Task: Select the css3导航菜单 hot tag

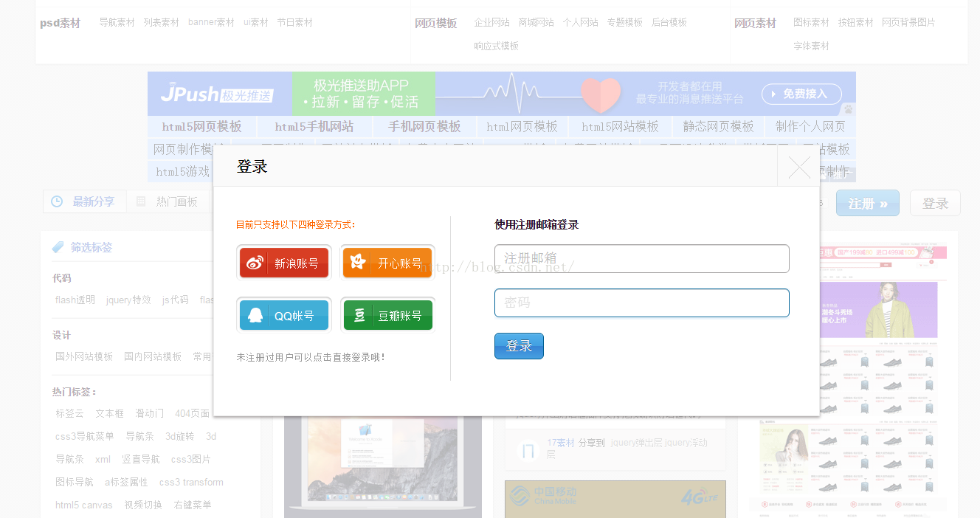Action: point(85,436)
